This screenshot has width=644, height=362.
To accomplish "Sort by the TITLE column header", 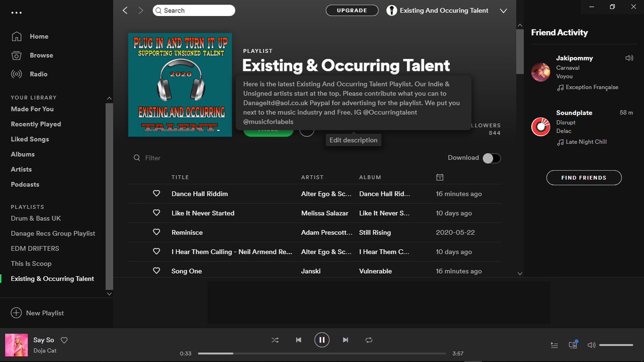I will 180,177.
